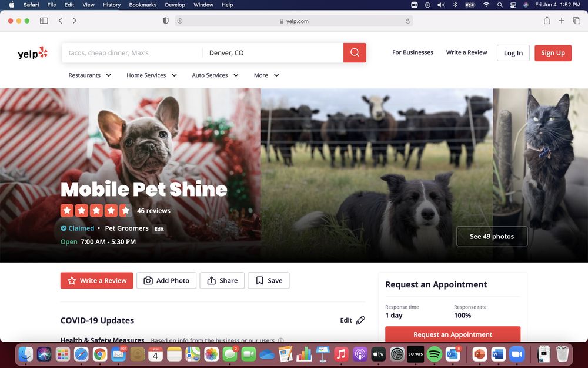Click the privacy shield icon

(165, 21)
